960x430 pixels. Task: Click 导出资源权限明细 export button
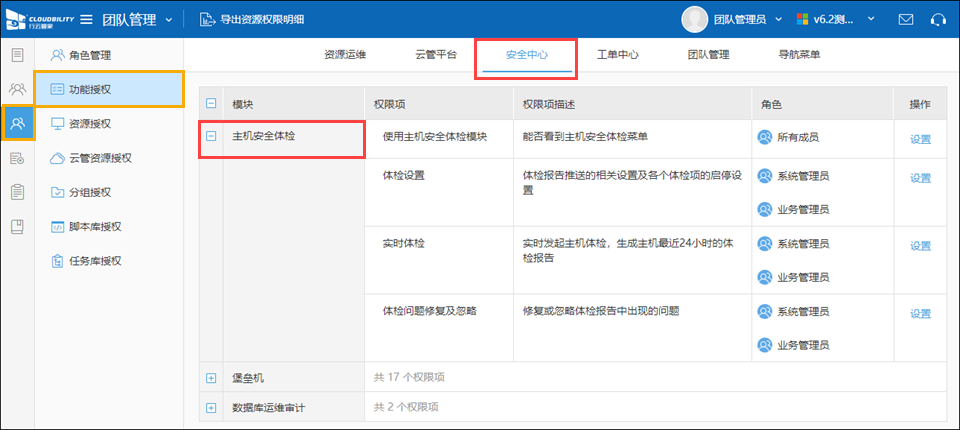click(253, 19)
